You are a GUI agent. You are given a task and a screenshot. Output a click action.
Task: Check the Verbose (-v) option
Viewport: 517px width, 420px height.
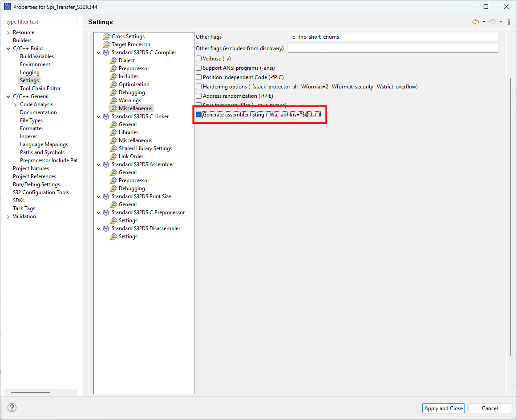[198, 58]
